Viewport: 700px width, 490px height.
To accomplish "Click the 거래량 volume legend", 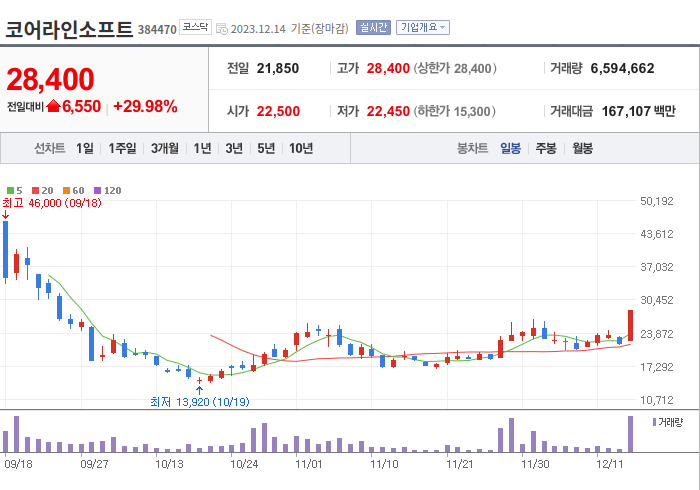I will (x=668, y=422).
